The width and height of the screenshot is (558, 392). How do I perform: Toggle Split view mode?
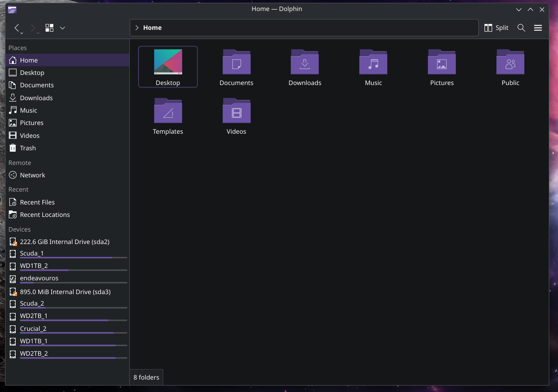pyautogui.click(x=496, y=28)
